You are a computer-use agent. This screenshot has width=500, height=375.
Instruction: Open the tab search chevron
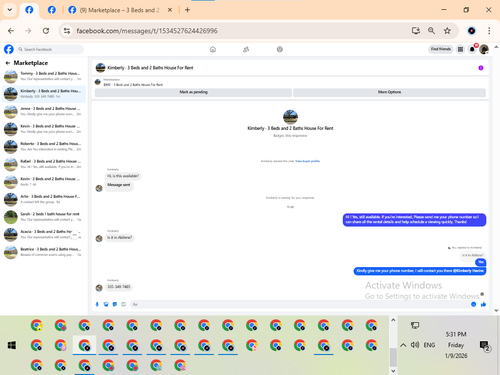pyautogui.click(x=10, y=10)
